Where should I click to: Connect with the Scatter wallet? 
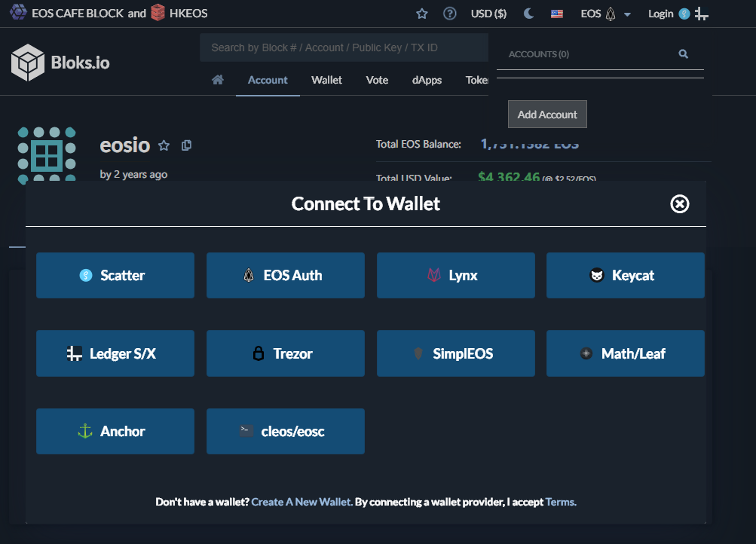pyautogui.click(x=115, y=275)
